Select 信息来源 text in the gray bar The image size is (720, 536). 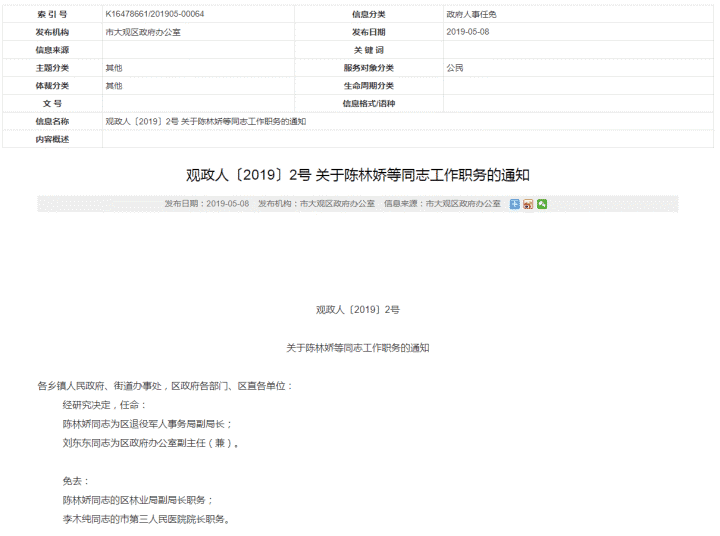[x=442, y=203]
